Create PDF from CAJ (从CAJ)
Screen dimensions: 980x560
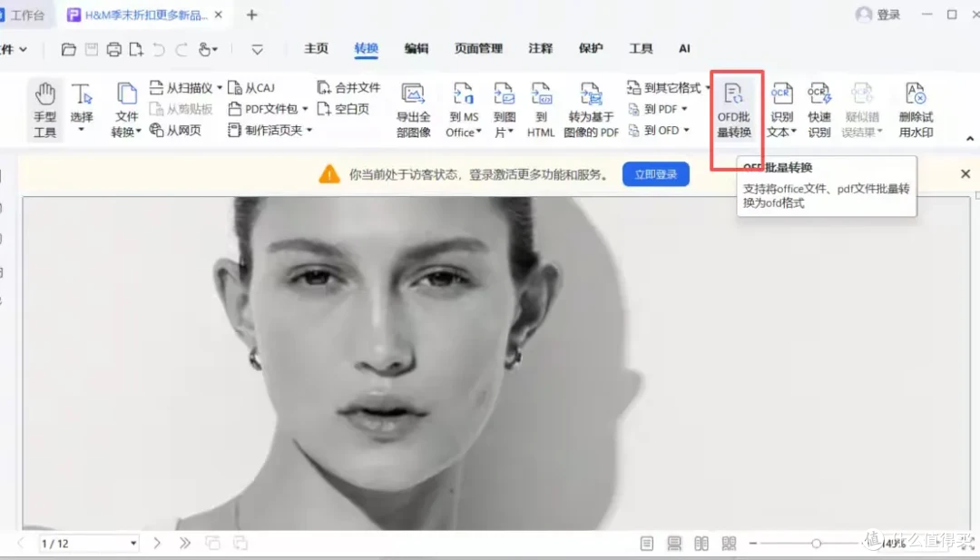click(252, 87)
